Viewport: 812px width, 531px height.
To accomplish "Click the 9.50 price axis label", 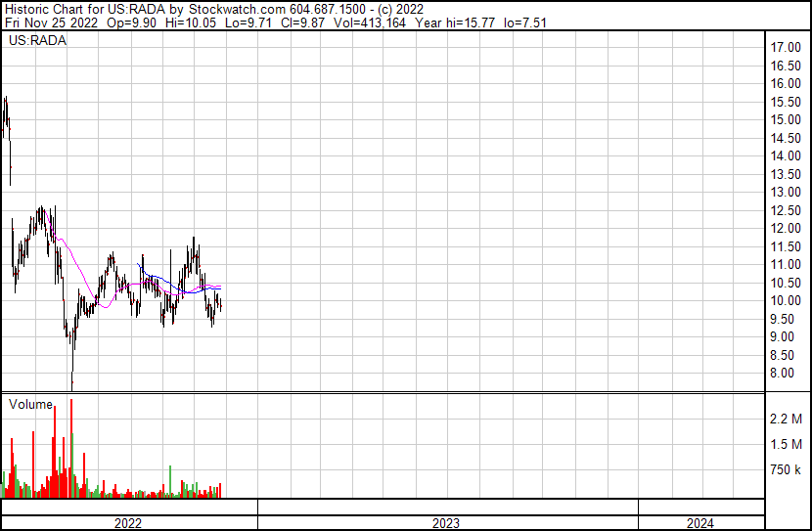I will [782, 320].
